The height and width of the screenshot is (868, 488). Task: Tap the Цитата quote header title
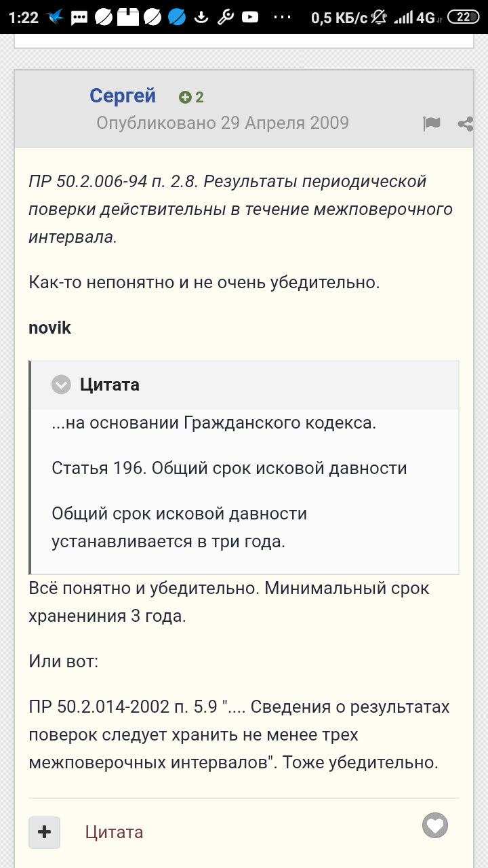click(110, 384)
